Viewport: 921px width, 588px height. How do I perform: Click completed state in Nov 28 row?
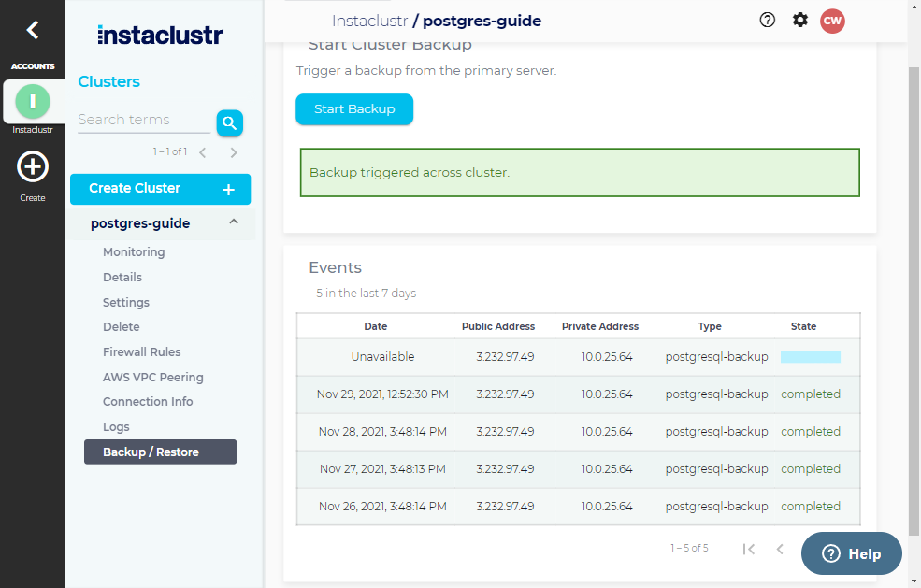pos(811,432)
